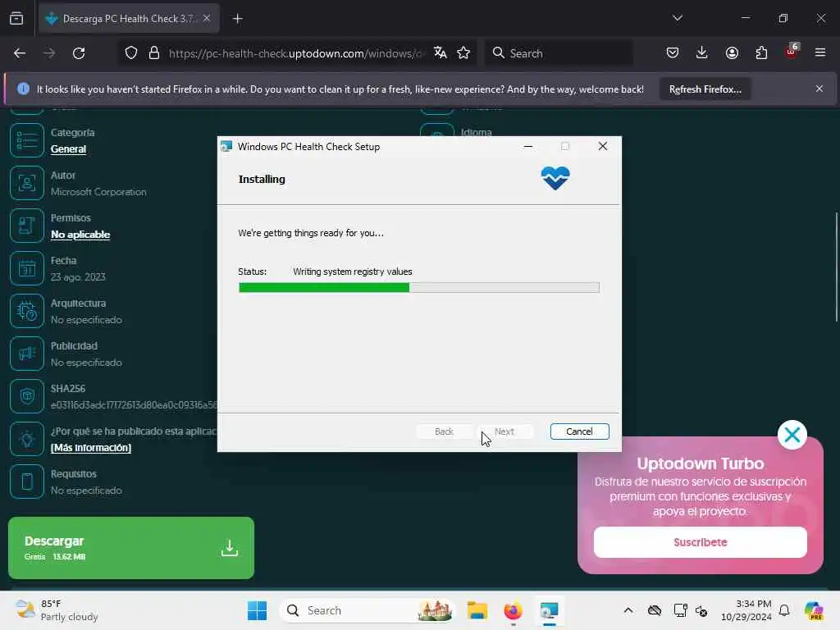Image resolution: width=840 pixels, height=630 pixels.
Task: Click the Categoría list icon
Action: point(27,140)
